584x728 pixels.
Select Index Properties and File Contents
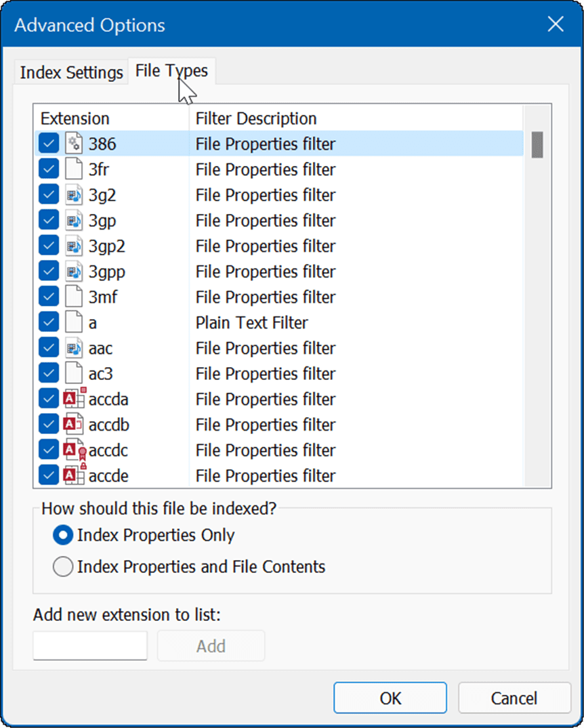tap(63, 567)
